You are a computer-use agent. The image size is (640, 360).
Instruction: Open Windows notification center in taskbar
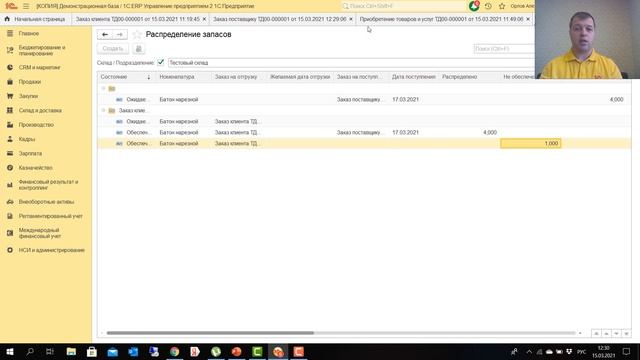627,351
